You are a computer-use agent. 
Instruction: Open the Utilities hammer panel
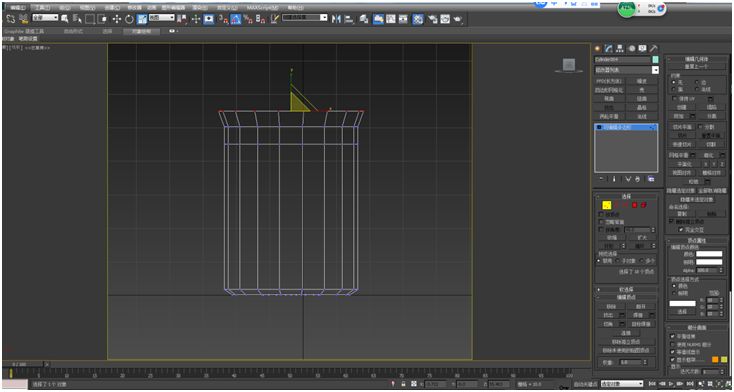click(x=654, y=48)
